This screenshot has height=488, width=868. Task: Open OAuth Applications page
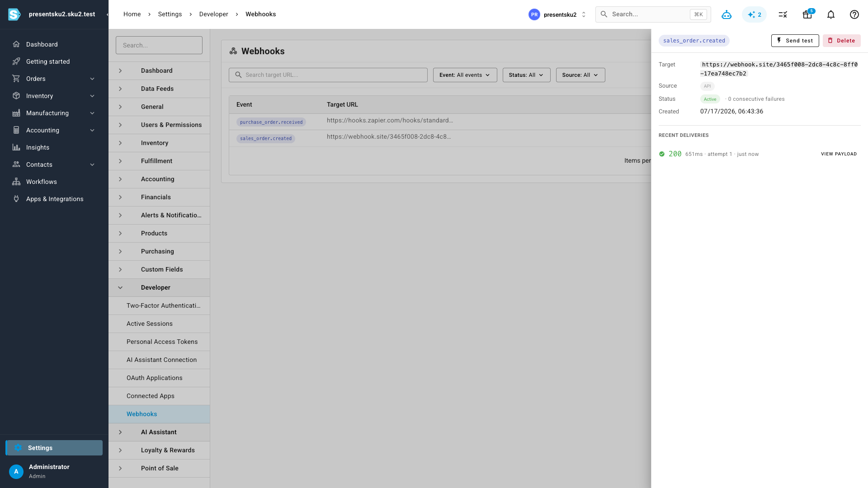tap(159, 378)
